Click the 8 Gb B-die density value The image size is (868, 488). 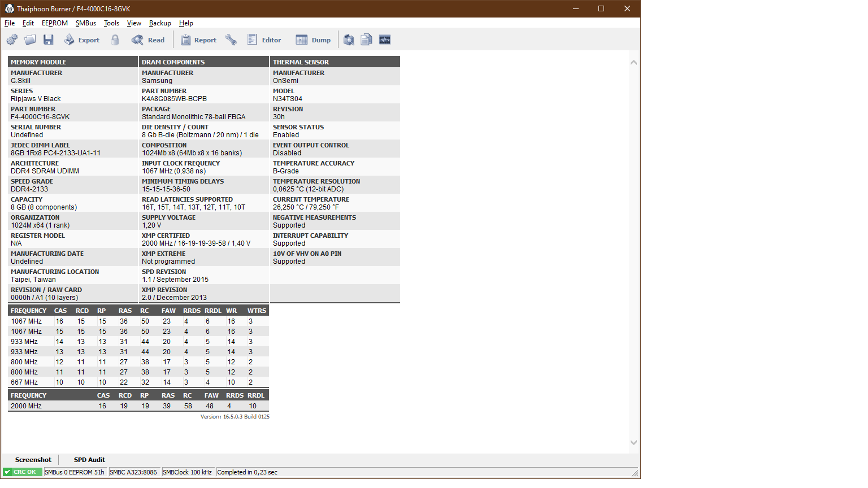point(200,135)
